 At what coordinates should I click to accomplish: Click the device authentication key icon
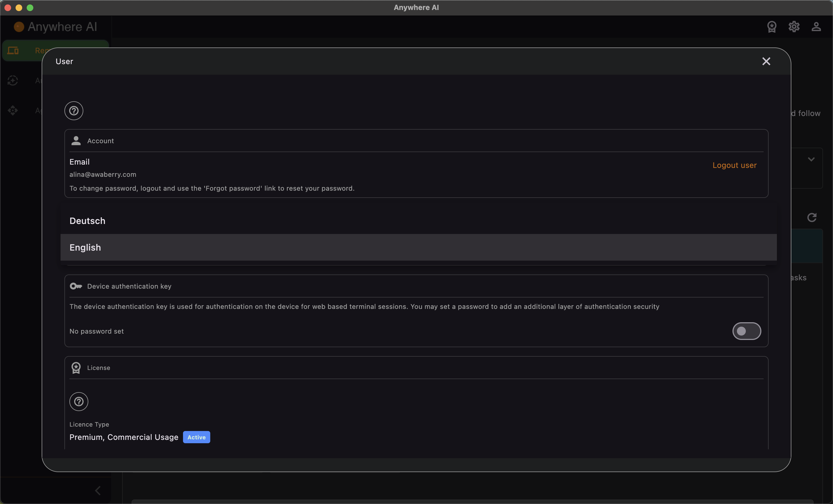coord(76,286)
